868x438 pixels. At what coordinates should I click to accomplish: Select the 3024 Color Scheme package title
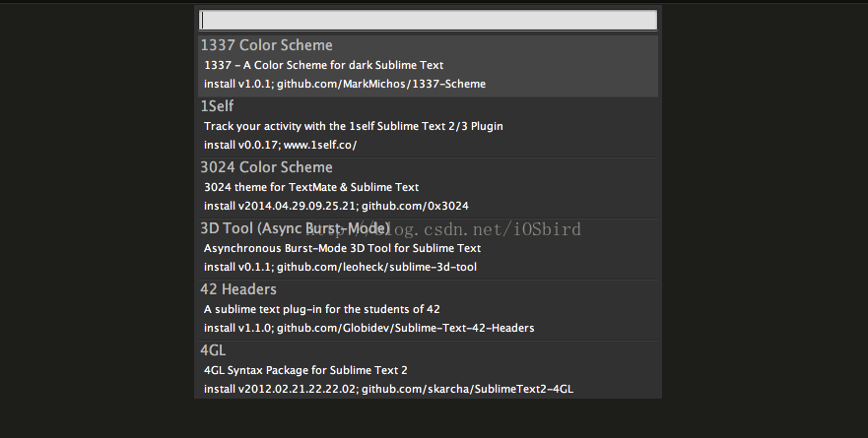pyautogui.click(x=266, y=167)
